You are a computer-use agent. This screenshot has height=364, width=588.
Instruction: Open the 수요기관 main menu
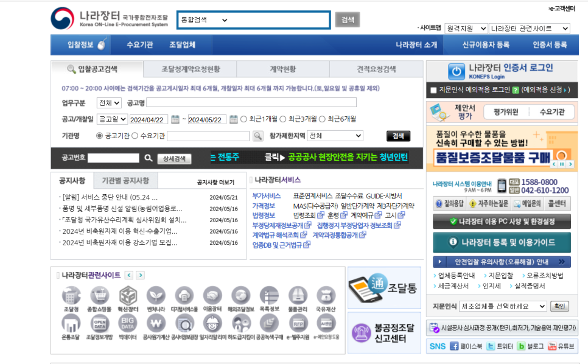pyautogui.click(x=139, y=45)
